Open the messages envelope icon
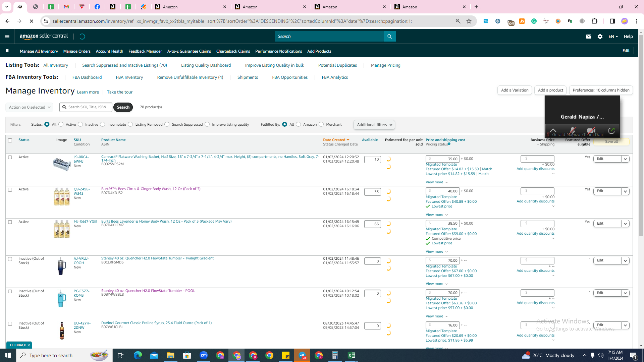The height and width of the screenshot is (362, 644). (589, 37)
